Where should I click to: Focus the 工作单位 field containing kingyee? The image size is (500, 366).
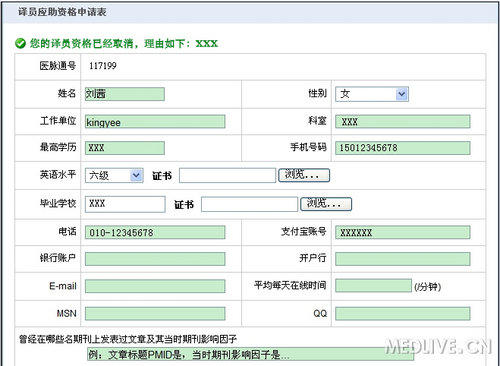coord(155,121)
